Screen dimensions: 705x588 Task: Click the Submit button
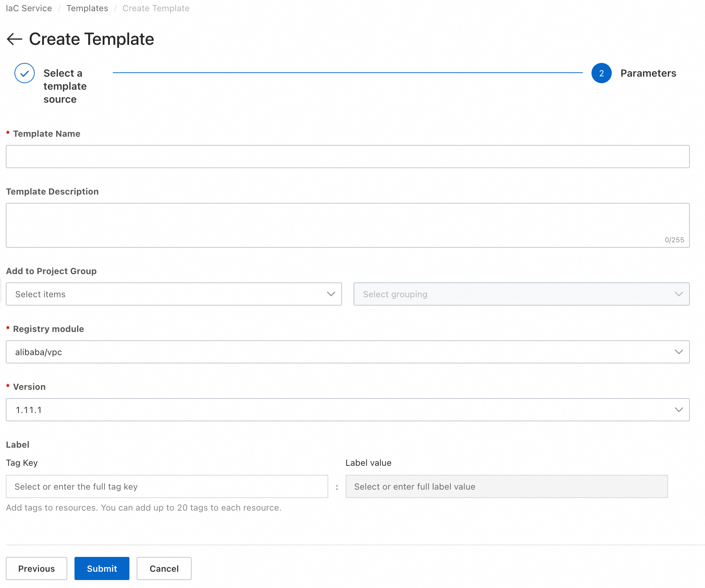point(102,568)
